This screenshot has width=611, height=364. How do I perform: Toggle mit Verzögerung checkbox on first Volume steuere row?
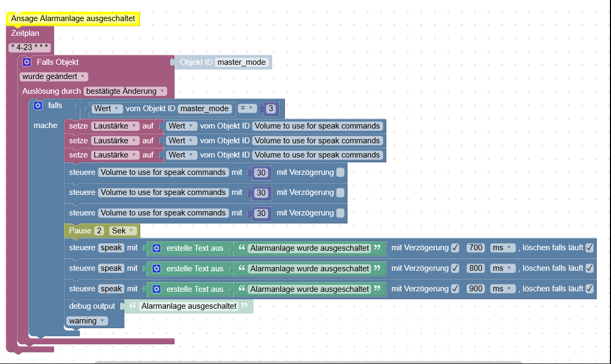click(x=340, y=172)
